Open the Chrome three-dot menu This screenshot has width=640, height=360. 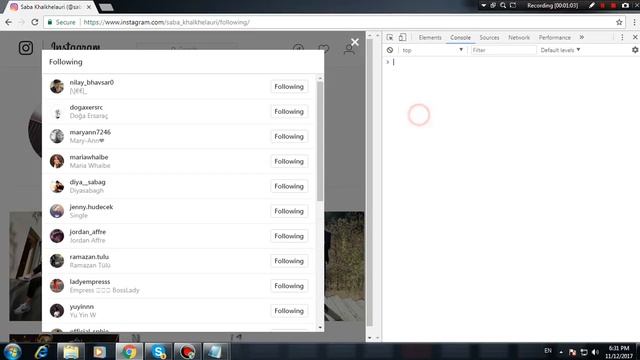pyautogui.click(x=634, y=22)
